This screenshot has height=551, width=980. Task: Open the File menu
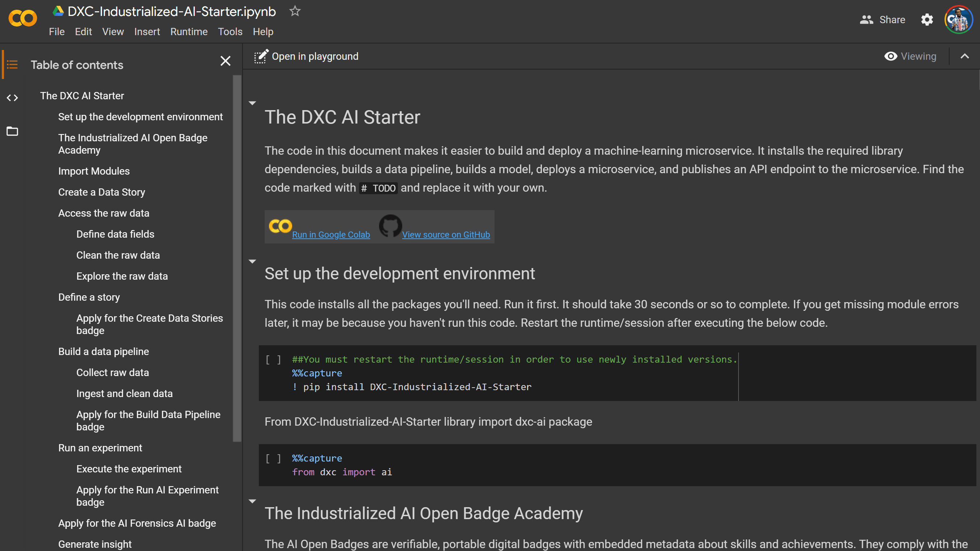point(57,32)
